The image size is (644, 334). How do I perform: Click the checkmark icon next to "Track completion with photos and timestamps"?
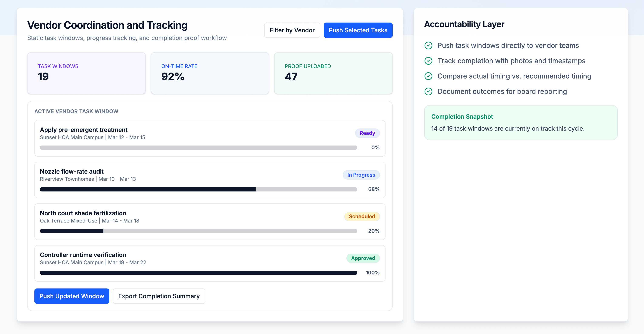[x=428, y=61]
